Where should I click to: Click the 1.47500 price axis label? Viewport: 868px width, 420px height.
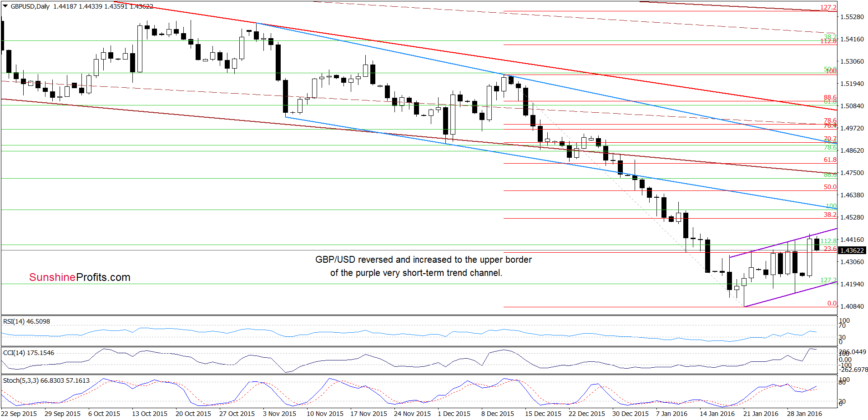click(852, 173)
